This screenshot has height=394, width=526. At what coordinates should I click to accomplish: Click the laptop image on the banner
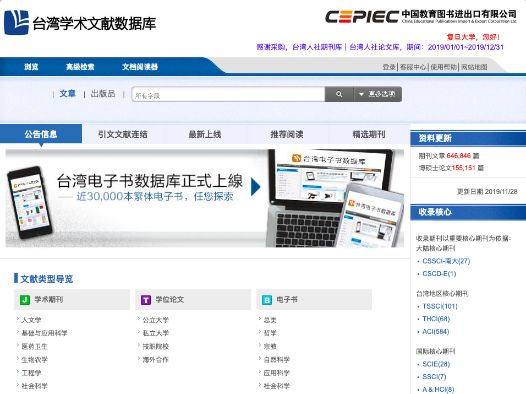point(330,198)
